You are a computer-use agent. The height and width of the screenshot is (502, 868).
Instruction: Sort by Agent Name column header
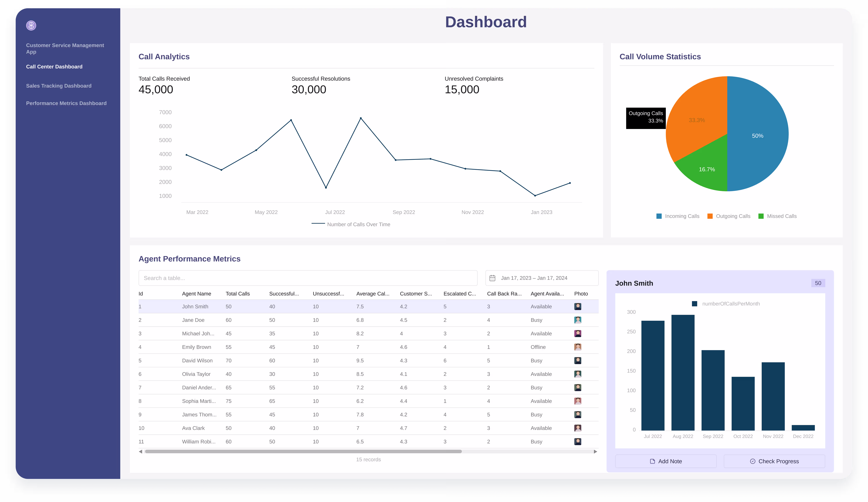point(196,294)
